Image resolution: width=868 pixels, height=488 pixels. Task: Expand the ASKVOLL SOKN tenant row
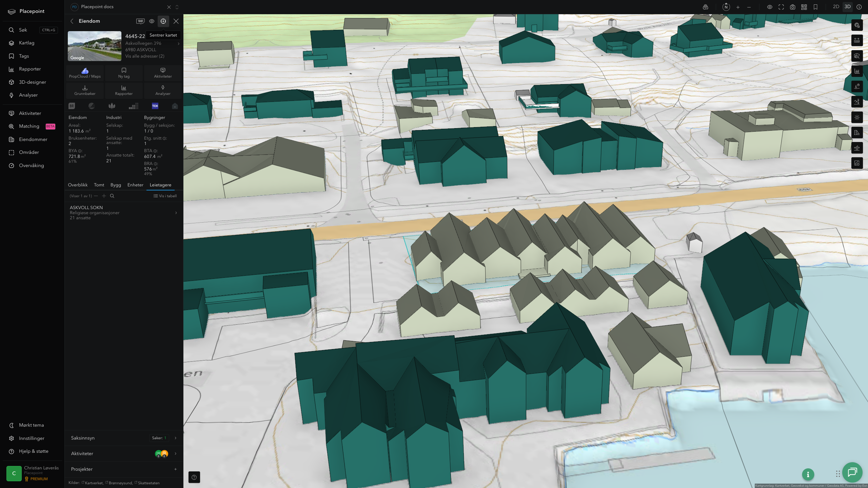point(124,212)
